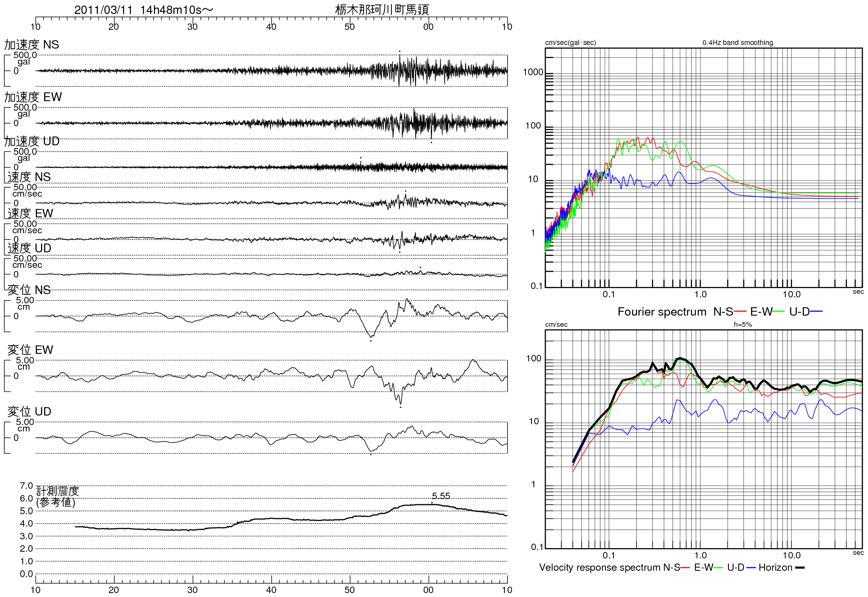Click the black Horizon legend line
The width and height of the screenshot is (868, 597).
point(800,568)
